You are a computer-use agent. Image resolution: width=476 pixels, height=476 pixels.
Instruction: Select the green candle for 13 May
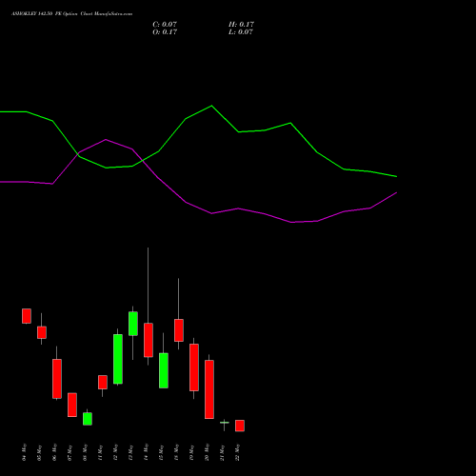[133, 324]
